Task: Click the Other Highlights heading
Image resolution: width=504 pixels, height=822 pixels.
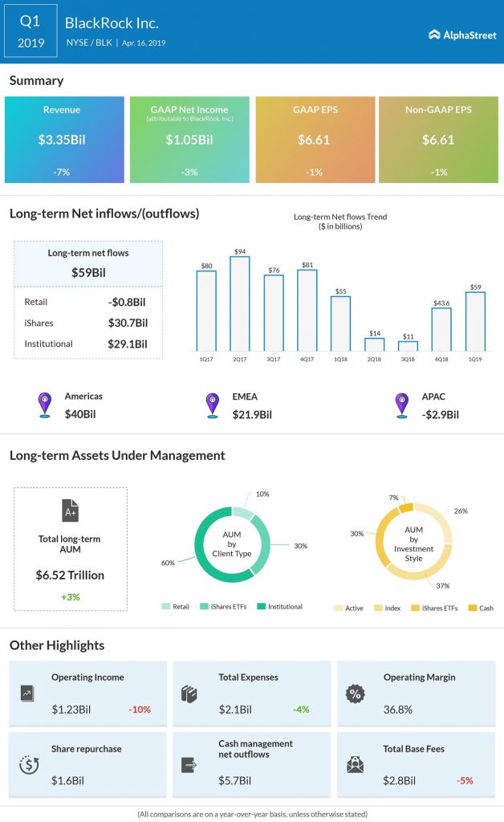Action: 57,645
